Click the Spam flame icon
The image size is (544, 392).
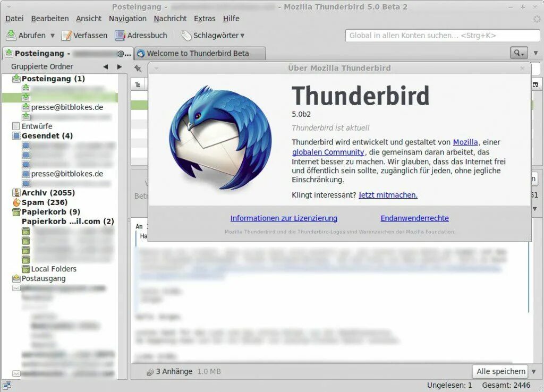16,202
